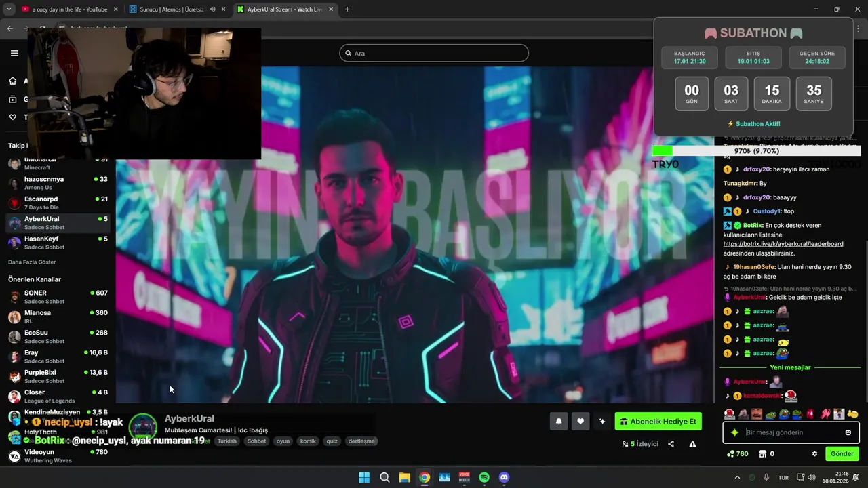The height and width of the screenshot is (488, 868).
Task: Open the Kick sidebar hamburger menu
Action: (14, 53)
